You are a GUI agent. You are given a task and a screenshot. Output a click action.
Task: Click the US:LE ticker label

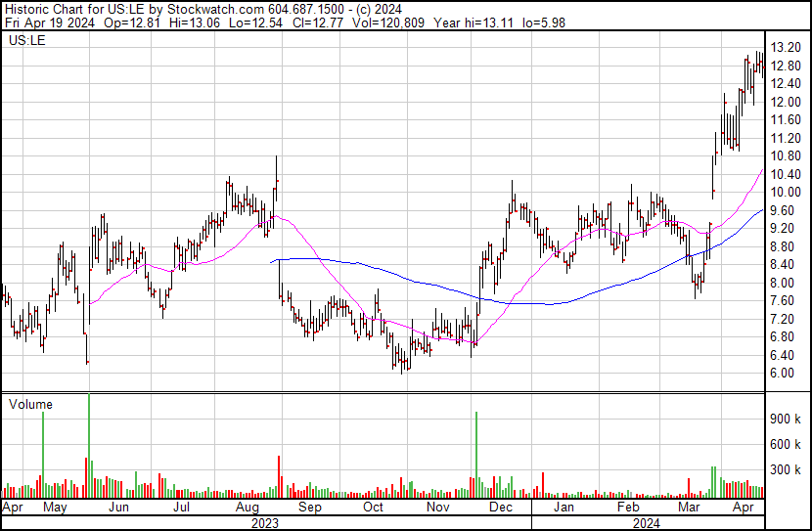[27, 40]
